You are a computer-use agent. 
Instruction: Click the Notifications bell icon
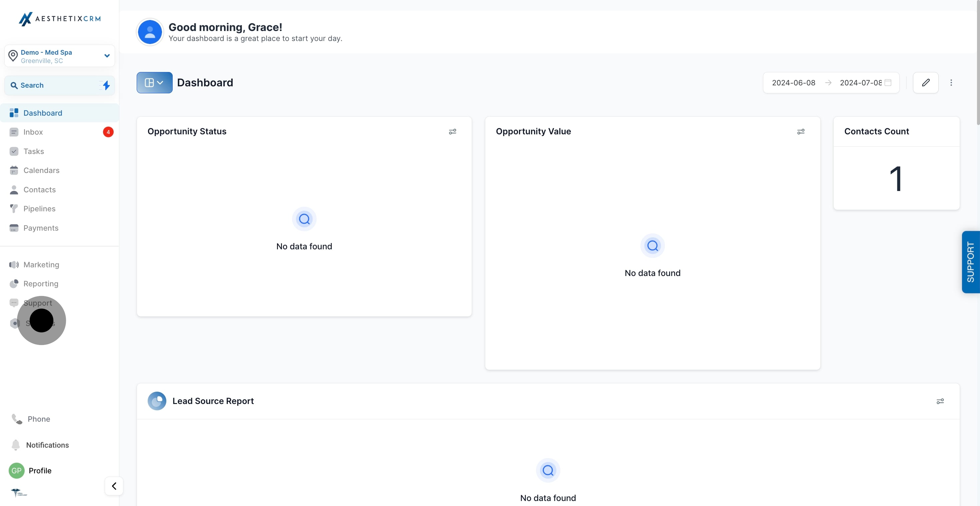pyautogui.click(x=16, y=445)
